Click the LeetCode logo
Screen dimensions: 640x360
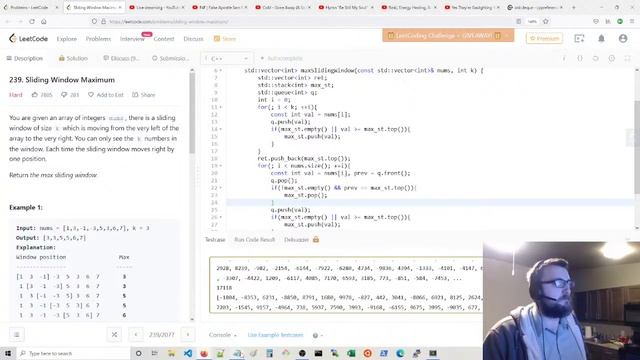tap(28, 39)
